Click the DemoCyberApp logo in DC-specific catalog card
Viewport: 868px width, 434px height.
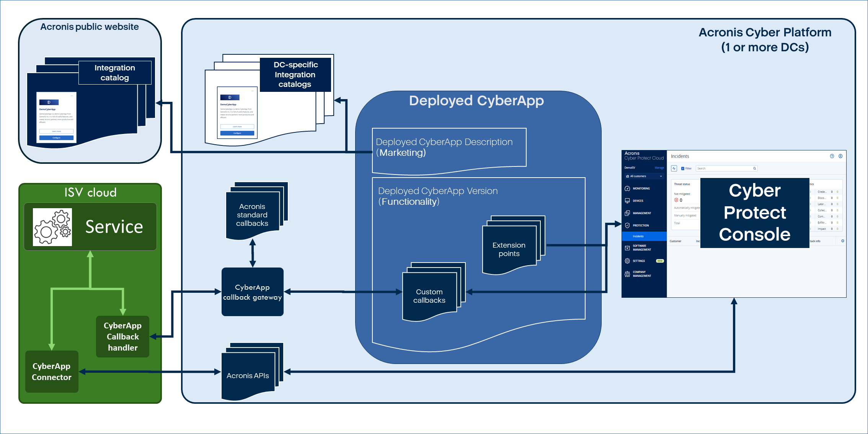click(x=230, y=98)
